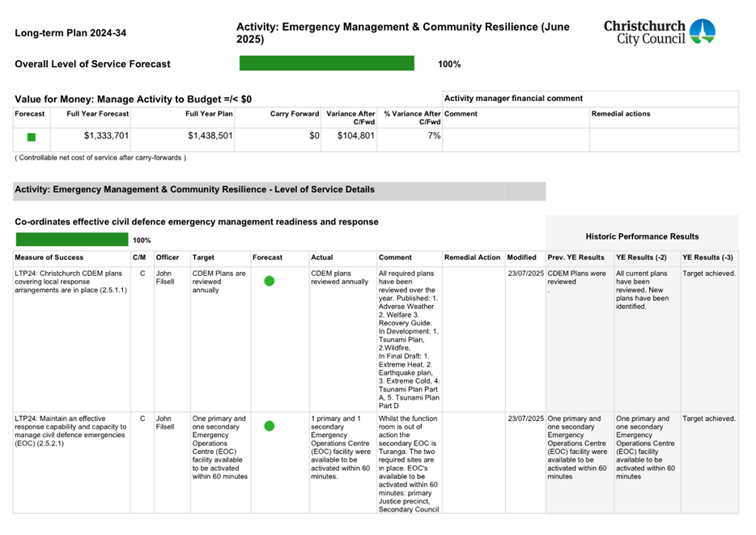This screenshot has height=535, width=756.
Task: Click the green Forecast circle for EOC row
Action: (x=269, y=425)
